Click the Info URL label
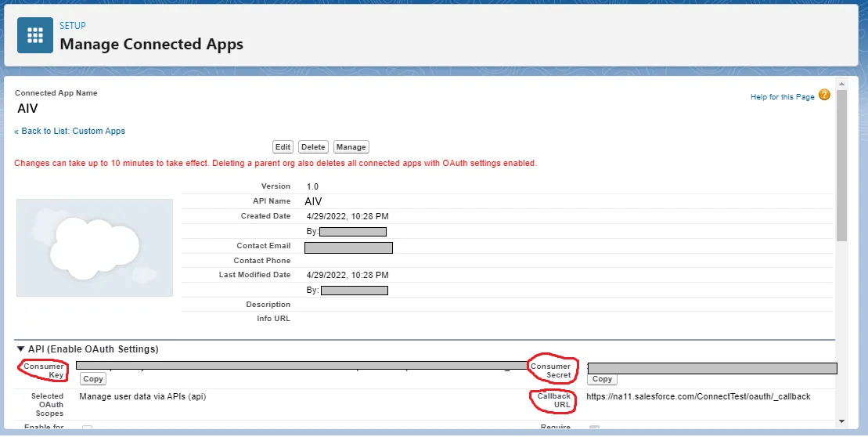Viewport: 868px width, 437px height. (273, 319)
